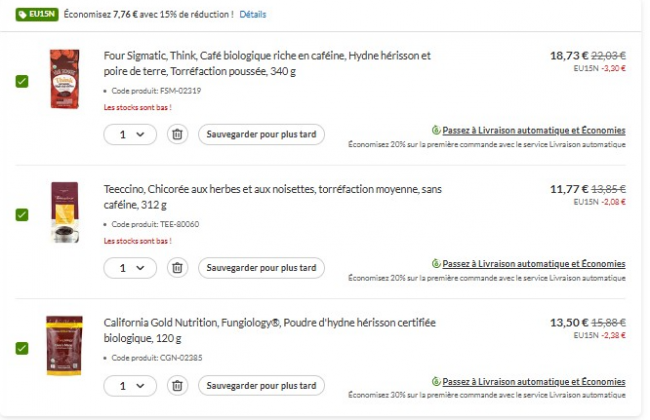Open quantity dropdown for Four Sigmatic coffee

pyautogui.click(x=130, y=134)
